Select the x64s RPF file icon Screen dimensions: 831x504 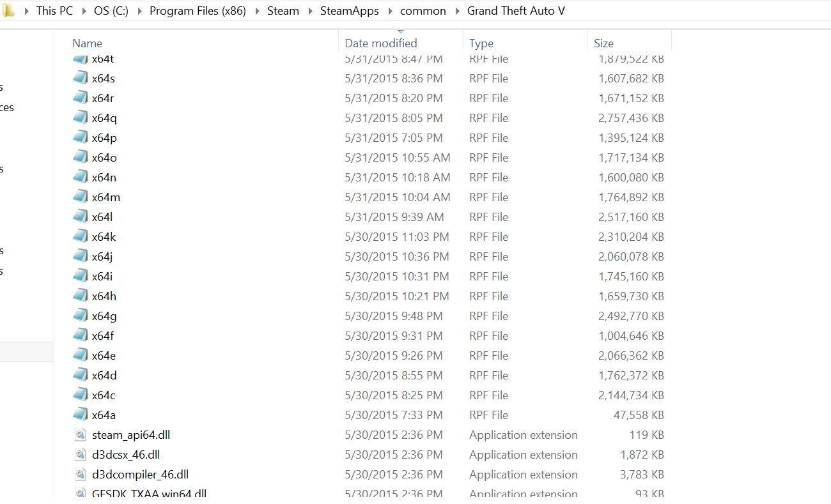(x=80, y=78)
